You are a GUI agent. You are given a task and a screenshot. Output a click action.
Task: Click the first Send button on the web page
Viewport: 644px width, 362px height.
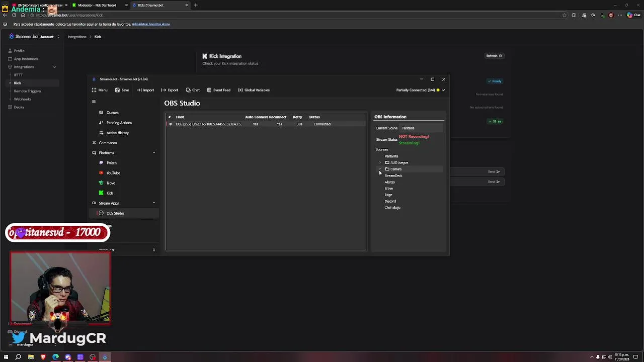click(x=494, y=171)
